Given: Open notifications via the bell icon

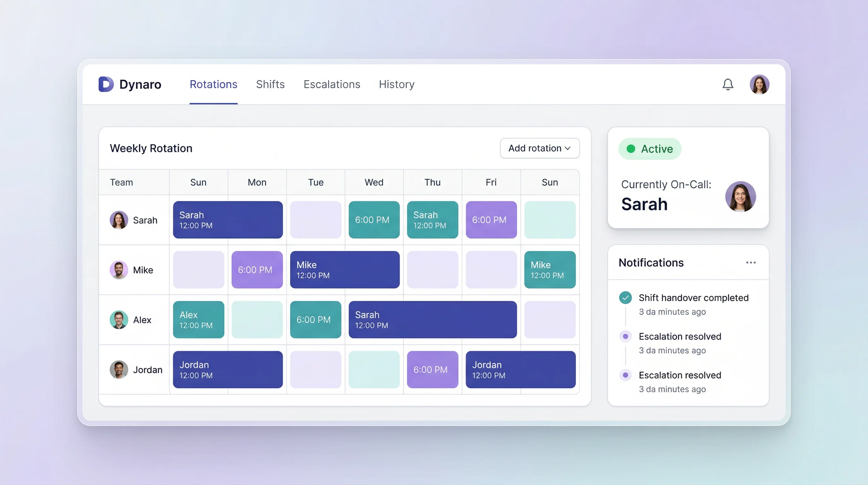Looking at the screenshot, I should 728,84.
